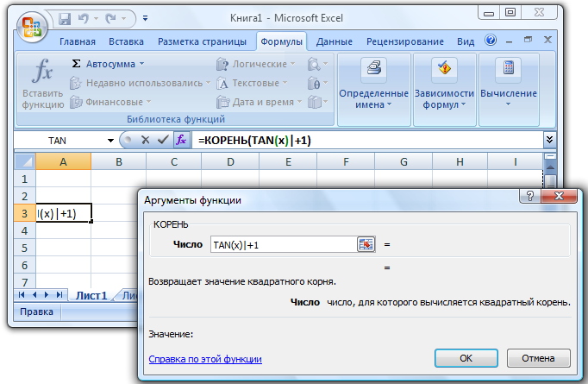
Task: Customize Quick Access Toolbar dropdown
Action: pos(145,18)
